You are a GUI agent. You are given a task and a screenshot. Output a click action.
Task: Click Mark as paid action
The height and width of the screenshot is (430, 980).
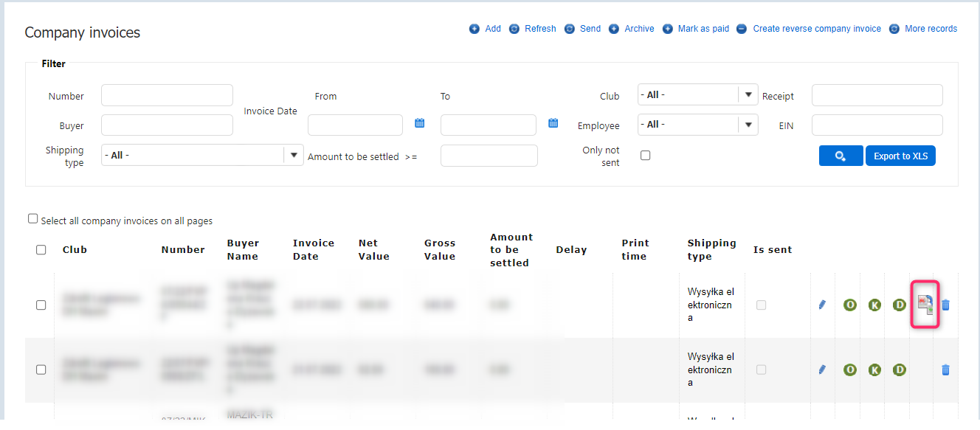(x=696, y=29)
